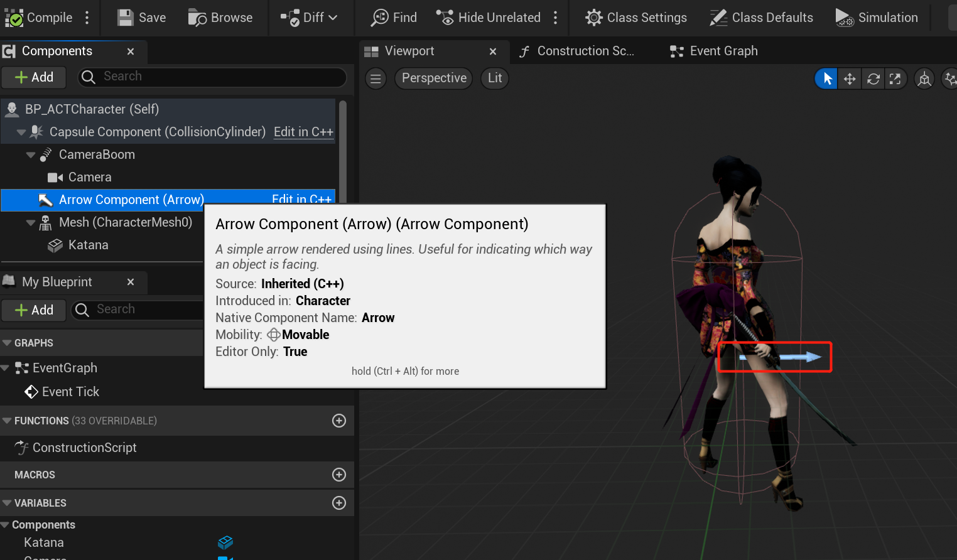Collapse the GRAPHS section
The image size is (957, 560).
point(8,343)
